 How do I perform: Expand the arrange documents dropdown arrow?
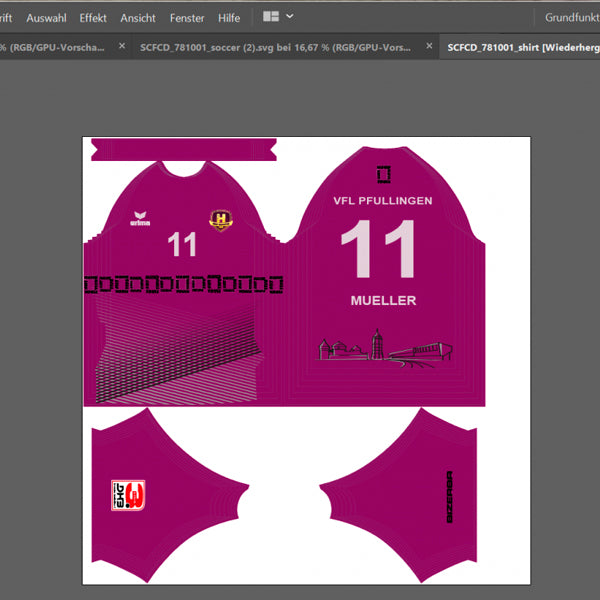click(x=290, y=17)
